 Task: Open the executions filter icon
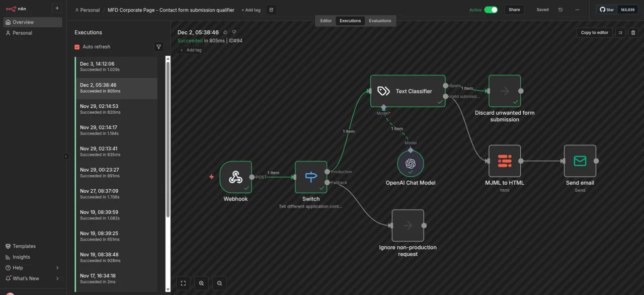pos(158,46)
